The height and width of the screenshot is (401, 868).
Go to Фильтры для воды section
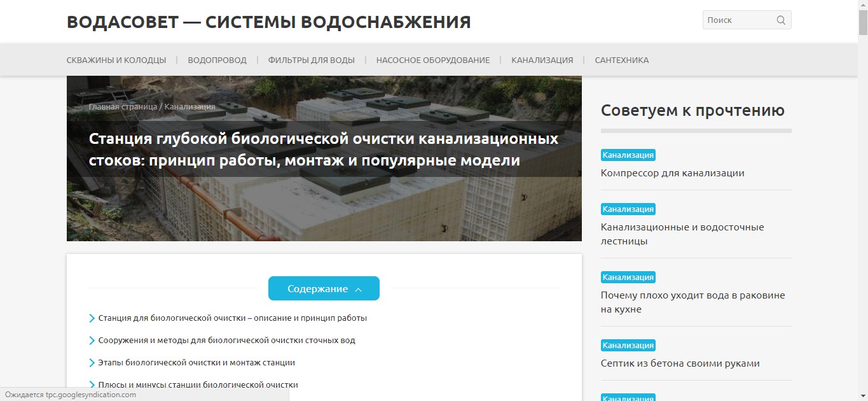(312, 60)
